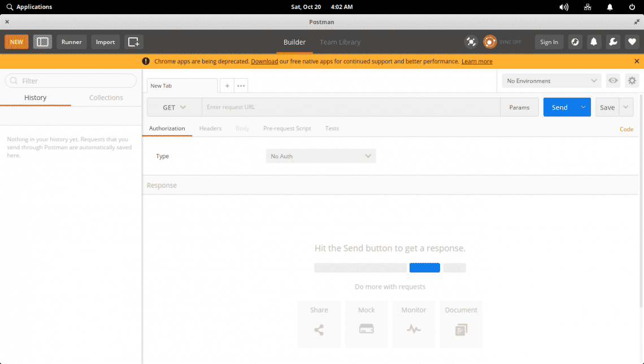Screen dimensions: 644x364
Task: Click the orange NEW button
Action: (x=16, y=42)
